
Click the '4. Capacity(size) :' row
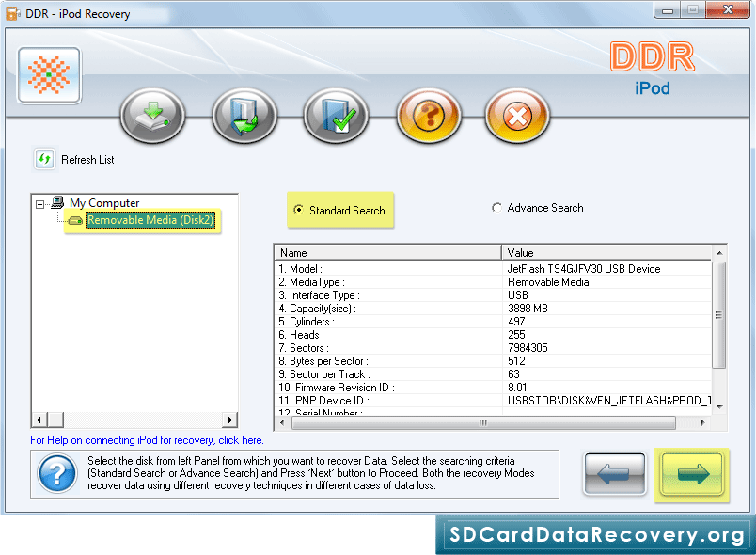click(x=493, y=309)
